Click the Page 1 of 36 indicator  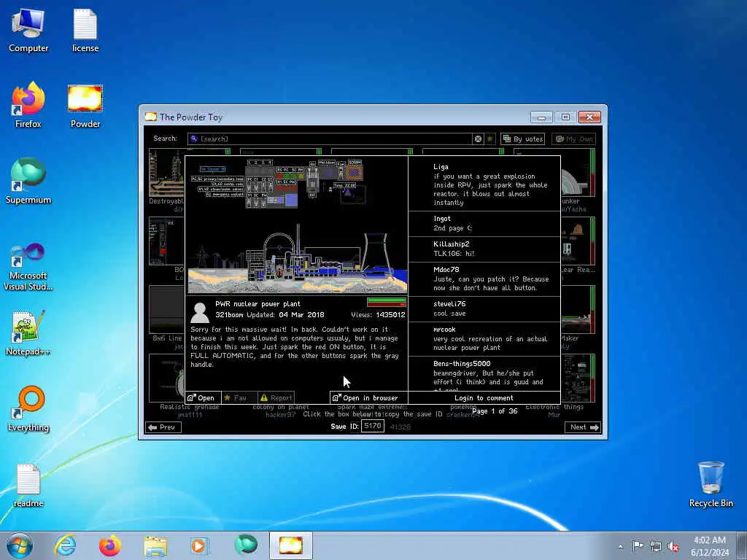tap(495, 411)
